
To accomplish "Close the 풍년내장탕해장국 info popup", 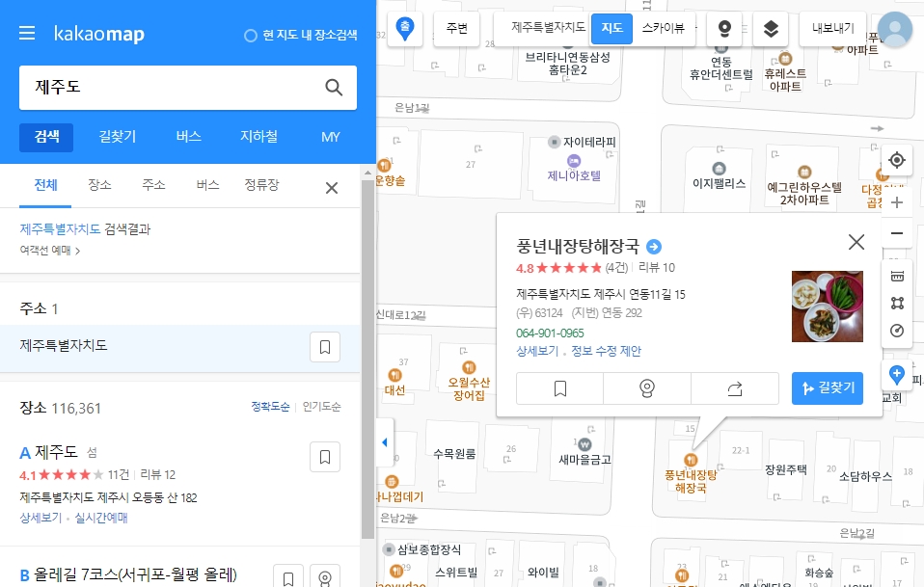I will coord(856,242).
